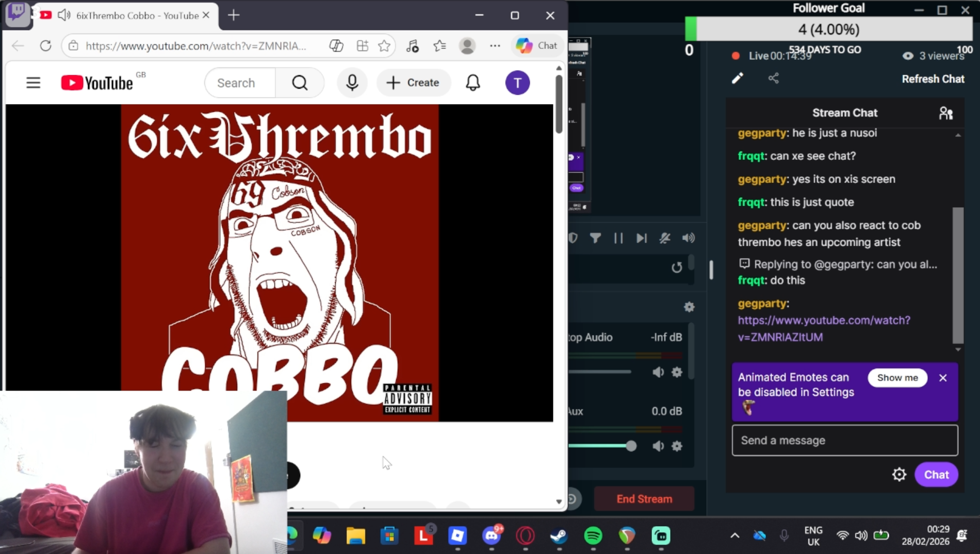This screenshot has width=980, height=554.
Task: Open the YouTube hamburger guide menu
Action: 33,82
